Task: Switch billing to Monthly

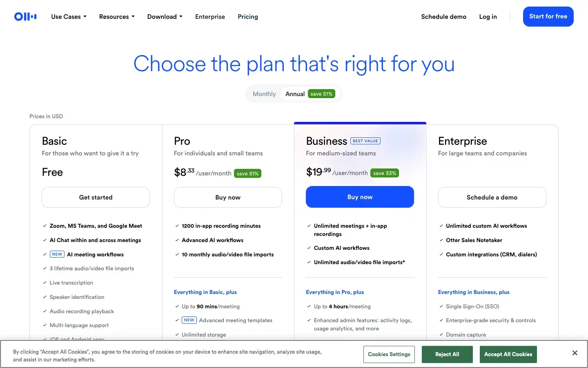Action: pos(264,94)
